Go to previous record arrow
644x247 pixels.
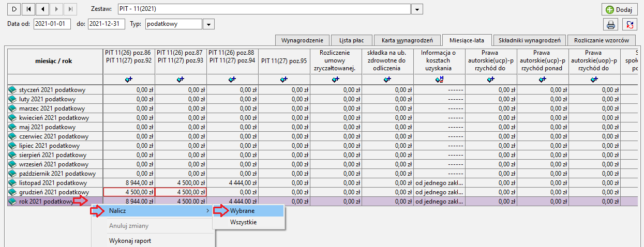tap(42, 9)
